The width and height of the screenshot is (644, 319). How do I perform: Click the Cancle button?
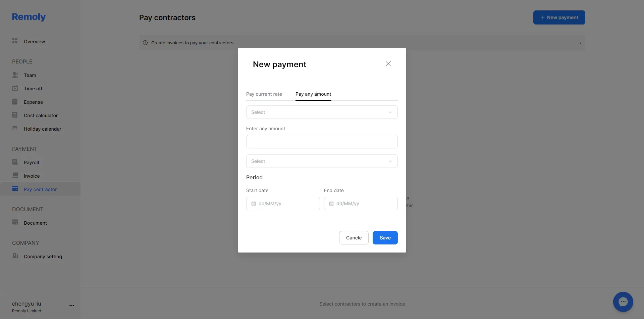pyautogui.click(x=354, y=238)
